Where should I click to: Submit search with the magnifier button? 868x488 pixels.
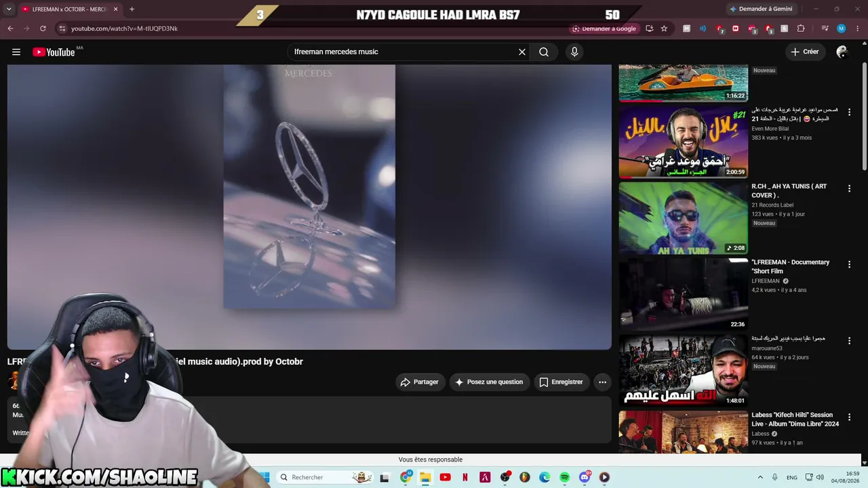click(544, 52)
